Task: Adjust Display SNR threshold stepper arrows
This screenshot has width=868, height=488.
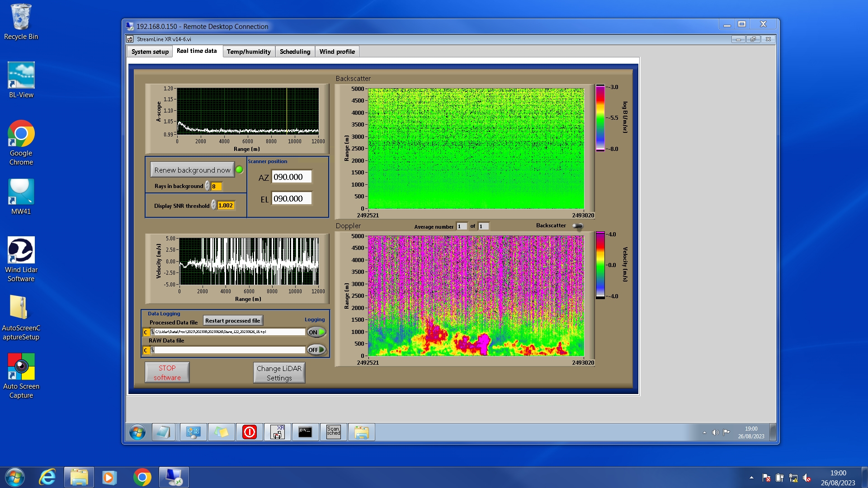Action: 213,205
